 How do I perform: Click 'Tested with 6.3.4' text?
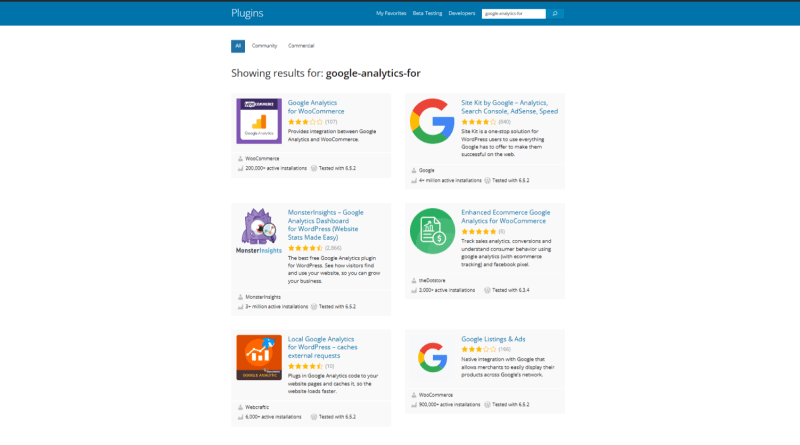[511, 290]
